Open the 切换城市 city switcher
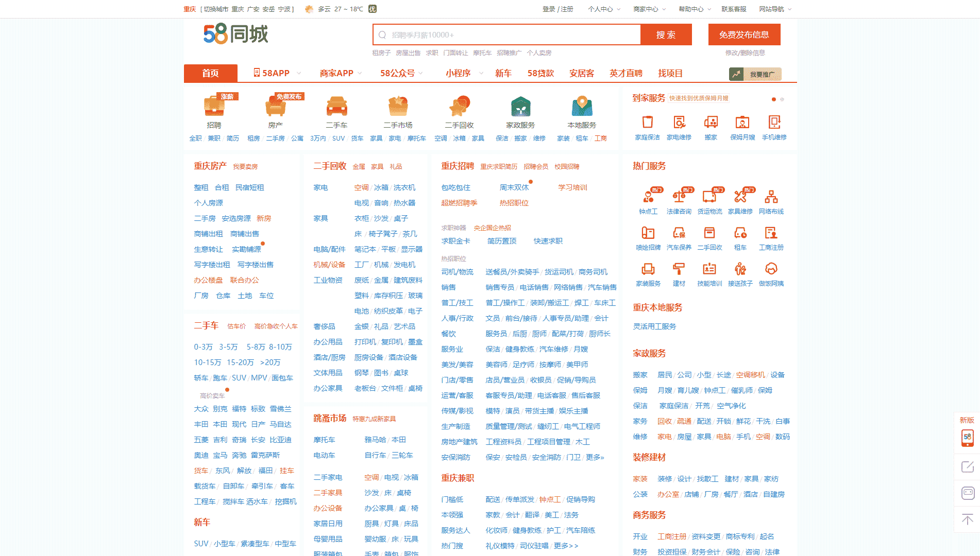This screenshot has height=556, width=980. 215,9
